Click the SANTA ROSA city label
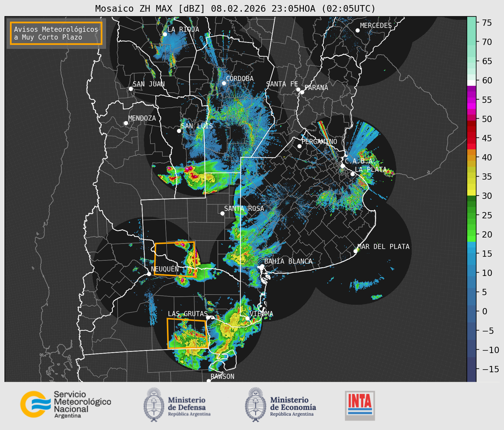 pos(244,208)
